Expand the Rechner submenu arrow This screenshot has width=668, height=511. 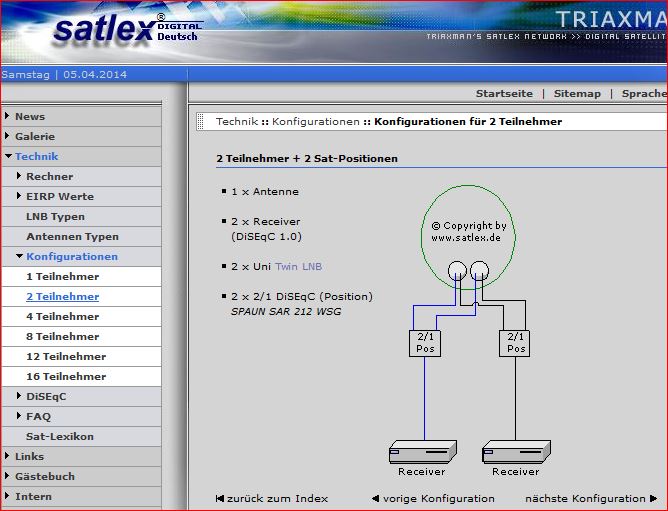pos(19,176)
